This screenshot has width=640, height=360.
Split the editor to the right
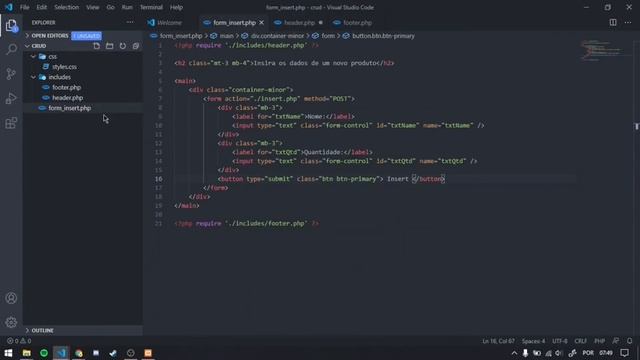tap(613, 22)
